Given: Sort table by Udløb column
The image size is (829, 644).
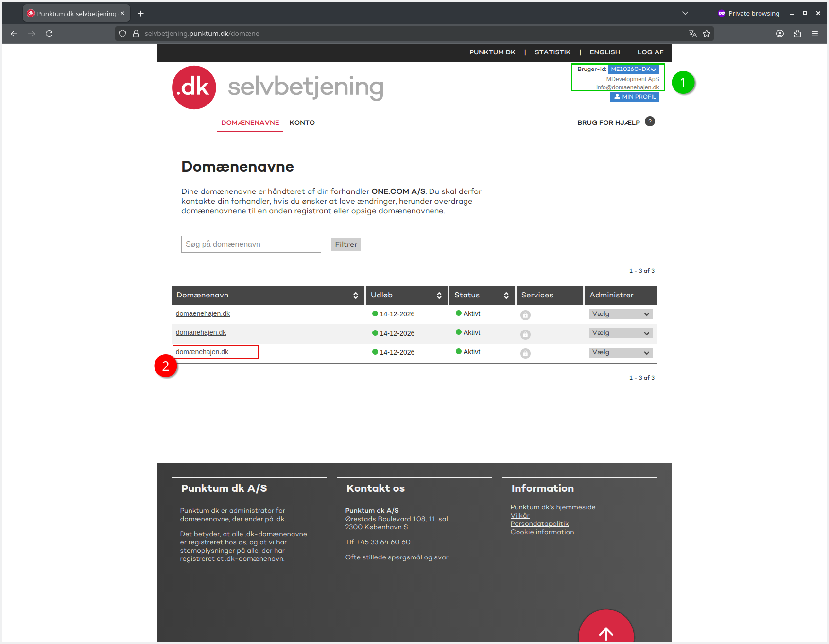Looking at the screenshot, I should [x=439, y=296].
